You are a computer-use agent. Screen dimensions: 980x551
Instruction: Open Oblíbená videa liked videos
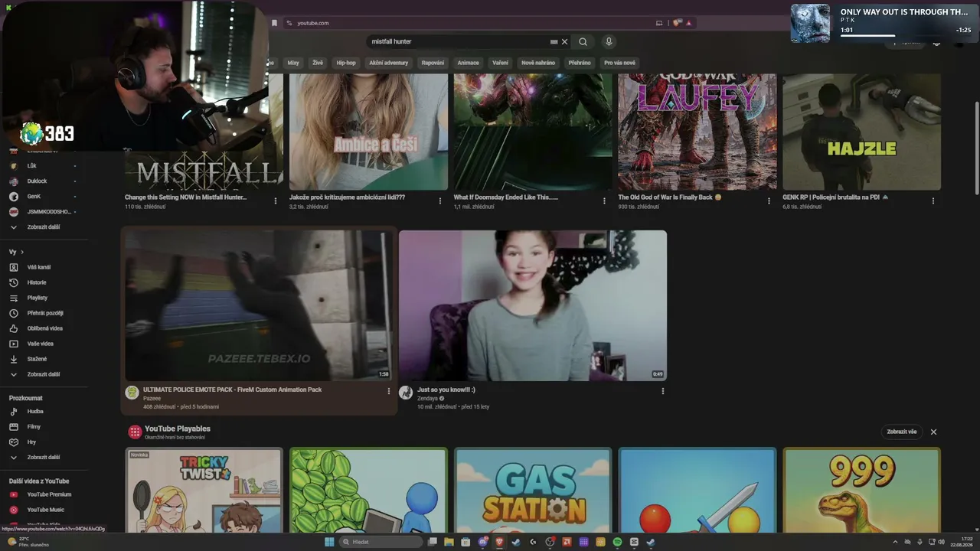46,328
